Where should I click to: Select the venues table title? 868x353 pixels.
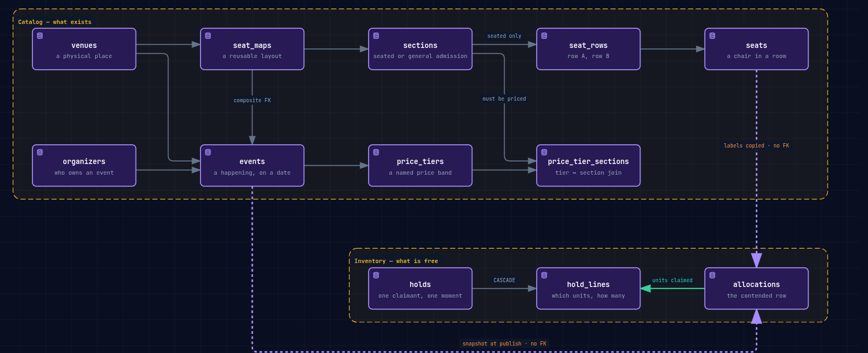click(84, 46)
